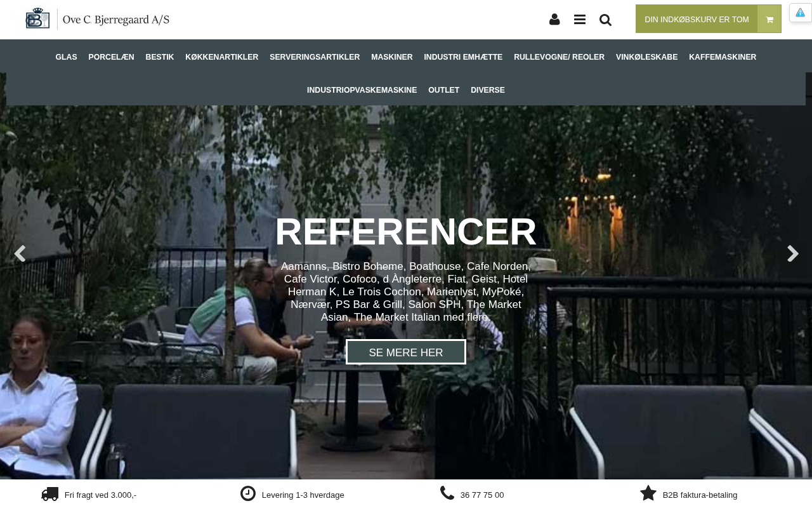Image resolution: width=812 pixels, height=508 pixels.
Task: Click the SE MERE HER button
Action: coord(406,352)
